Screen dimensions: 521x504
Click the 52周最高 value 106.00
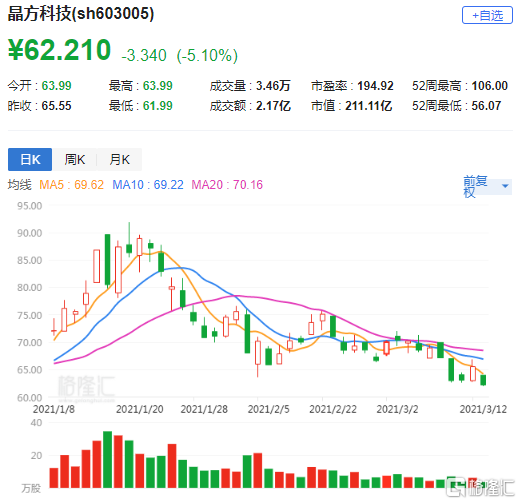click(489, 86)
